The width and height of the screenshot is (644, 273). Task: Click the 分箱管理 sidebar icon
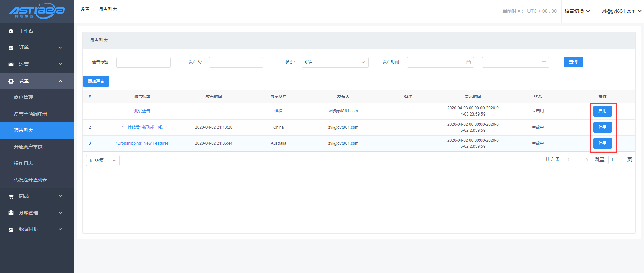coord(11,213)
